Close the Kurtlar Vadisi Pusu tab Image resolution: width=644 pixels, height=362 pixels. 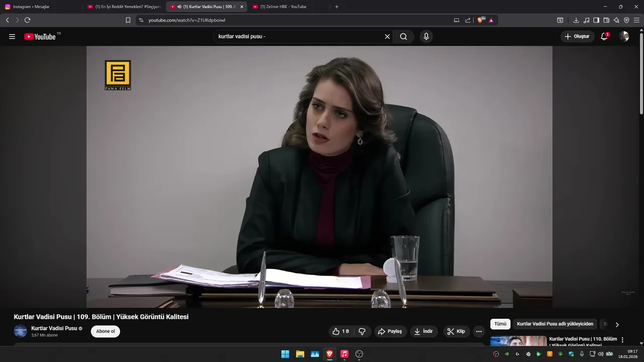(x=242, y=7)
